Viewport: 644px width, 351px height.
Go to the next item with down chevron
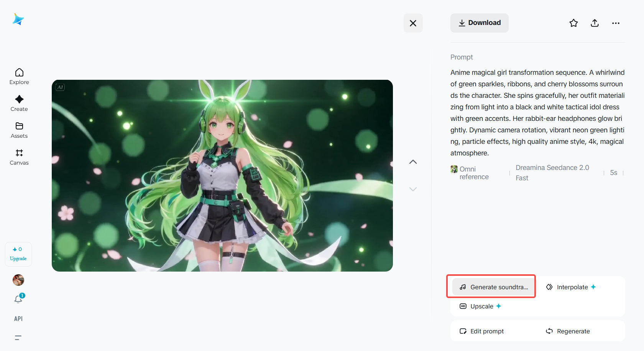[x=413, y=189]
